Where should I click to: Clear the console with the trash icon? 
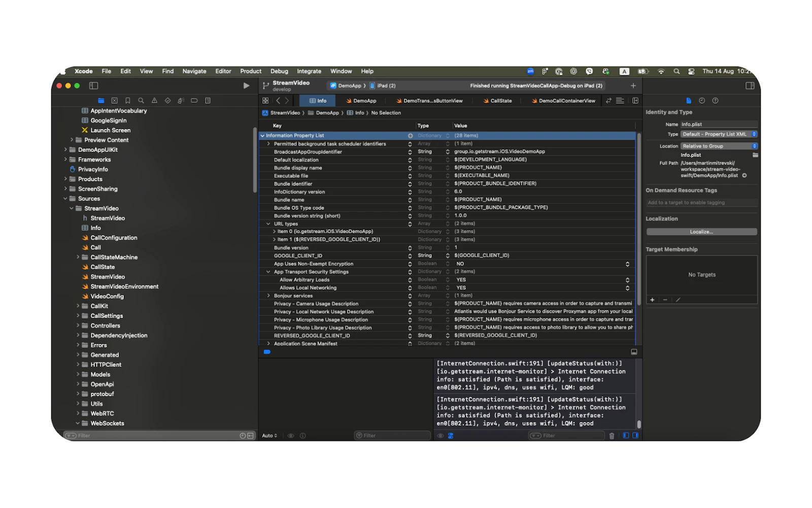click(x=612, y=436)
